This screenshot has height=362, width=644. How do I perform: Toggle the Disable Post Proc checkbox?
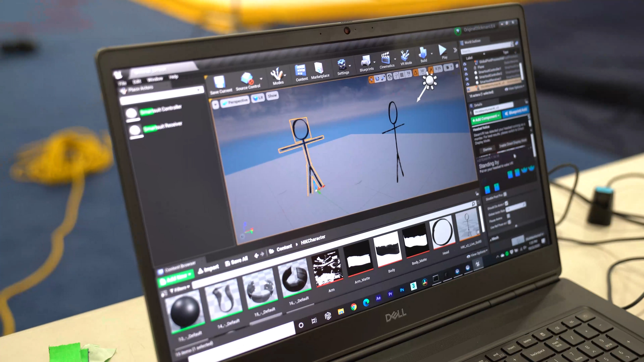[505, 194]
